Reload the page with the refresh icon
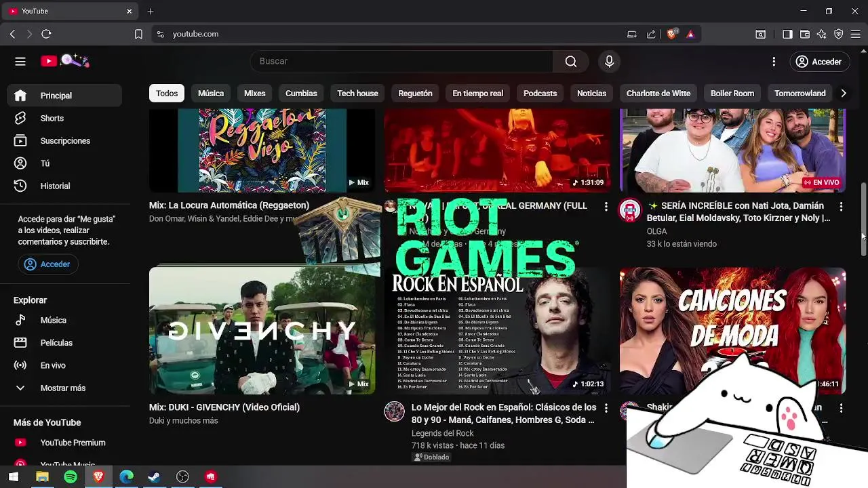Screen dimensions: 868x488 tap(46, 34)
